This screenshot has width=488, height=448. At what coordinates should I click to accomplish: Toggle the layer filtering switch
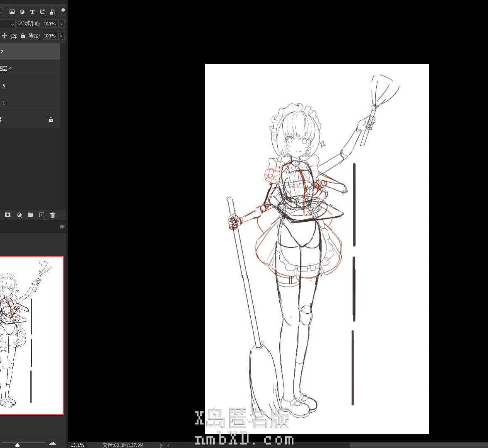(63, 11)
